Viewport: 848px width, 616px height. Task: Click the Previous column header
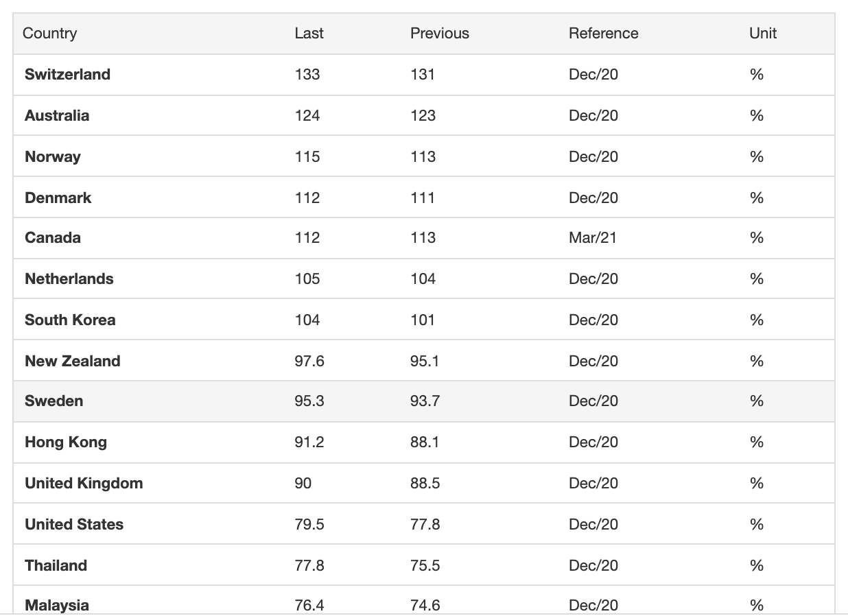point(440,34)
